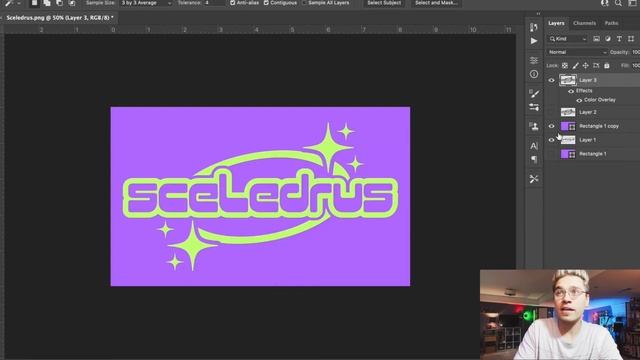The image size is (640, 360).
Task: Toggle the Contiguous checkbox
Action: 266,3
